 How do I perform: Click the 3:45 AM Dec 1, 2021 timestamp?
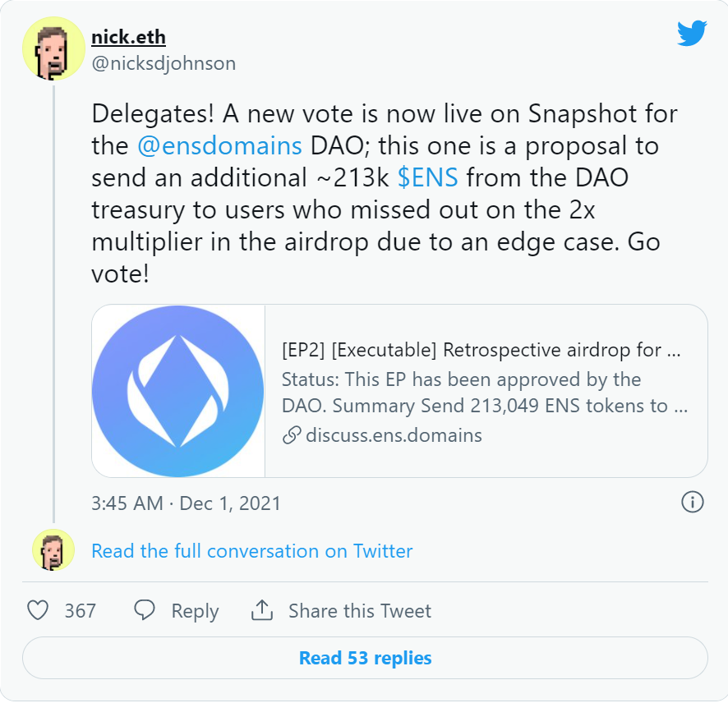pyautogui.click(x=187, y=503)
